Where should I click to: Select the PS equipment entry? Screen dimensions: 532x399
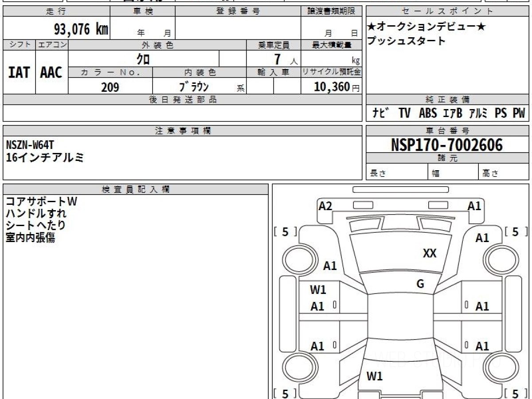[x=501, y=113]
